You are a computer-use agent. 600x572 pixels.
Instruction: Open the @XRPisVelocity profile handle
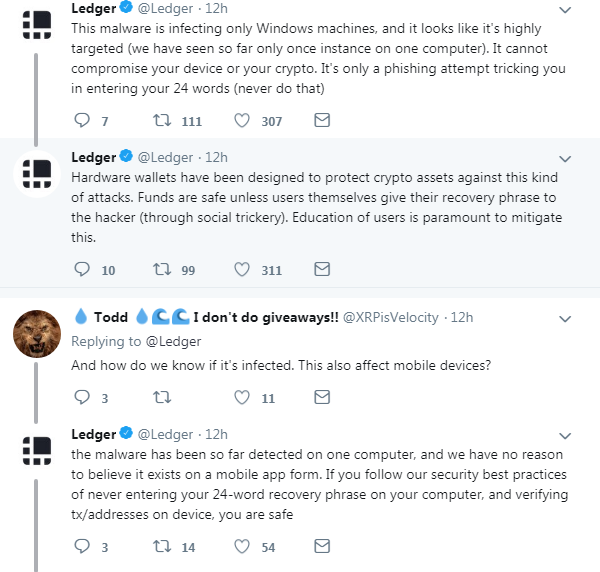click(391, 317)
